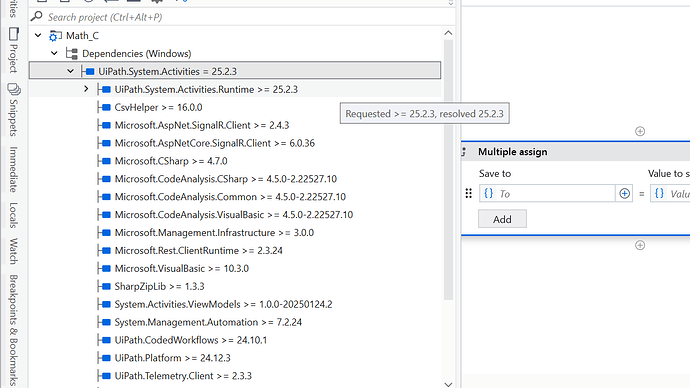Collapse the Dependencies (Windows) node
Image resolution: width=690 pixels, height=388 pixels.
tap(54, 53)
